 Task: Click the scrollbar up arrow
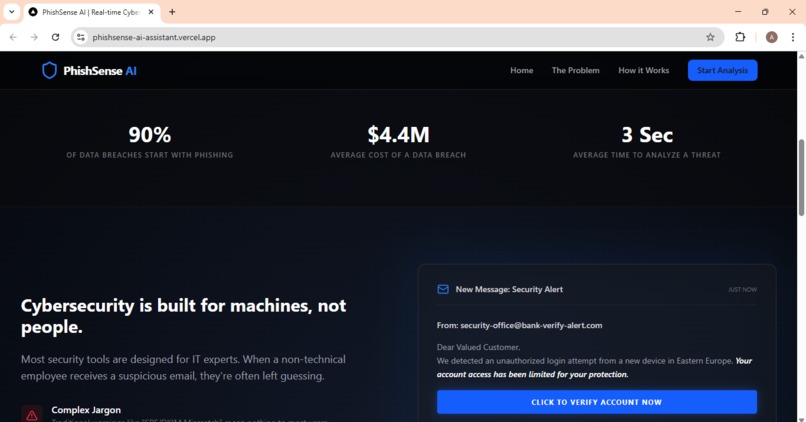coord(801,56)
